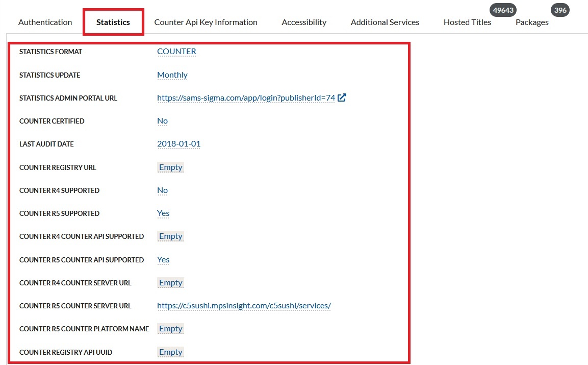Open the Additional Services tab
Image resolution: width=588 pixels, height=365 pixels.
click(x=385, y=22)
